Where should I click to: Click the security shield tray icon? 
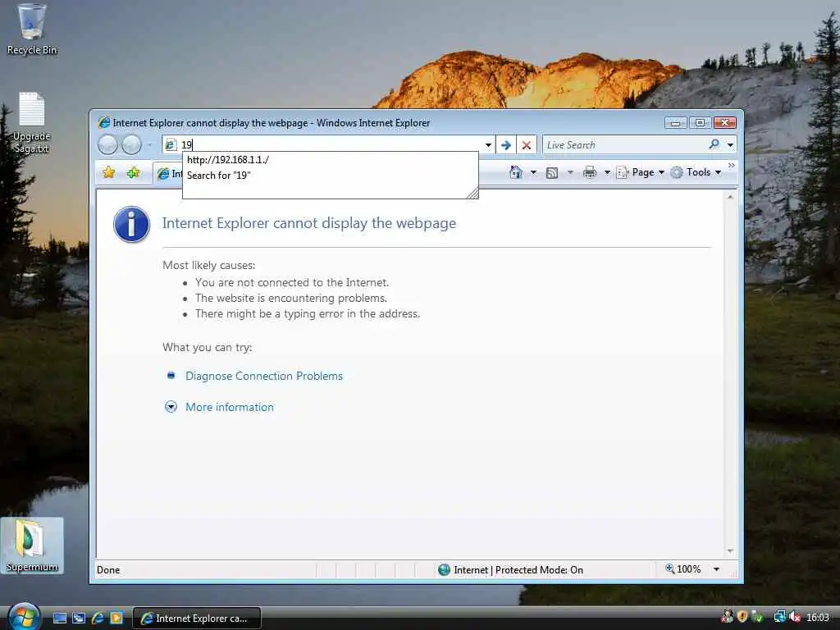(x=742, y=617)
